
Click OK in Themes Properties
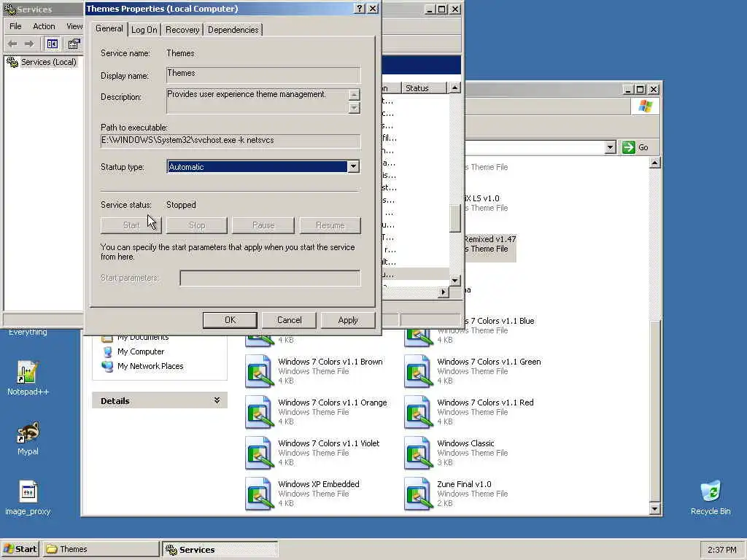[230, 320]
